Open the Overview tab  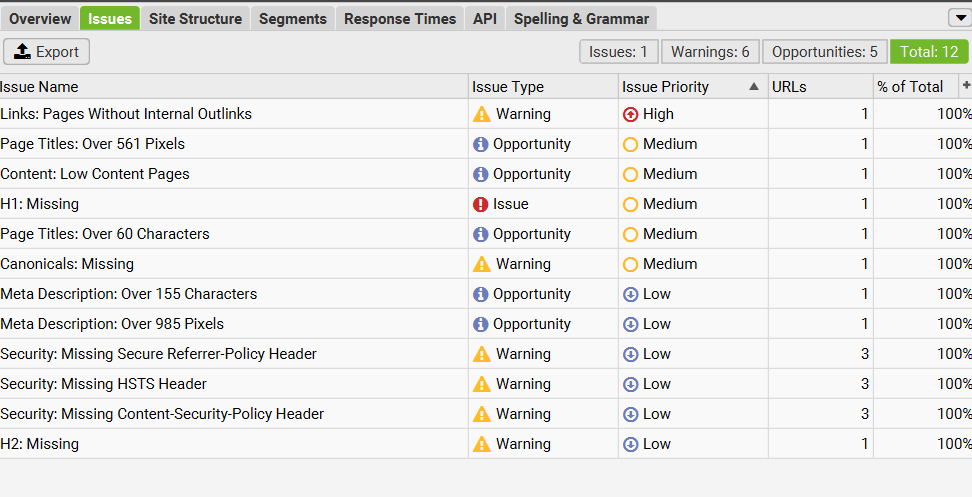point(40,19)
